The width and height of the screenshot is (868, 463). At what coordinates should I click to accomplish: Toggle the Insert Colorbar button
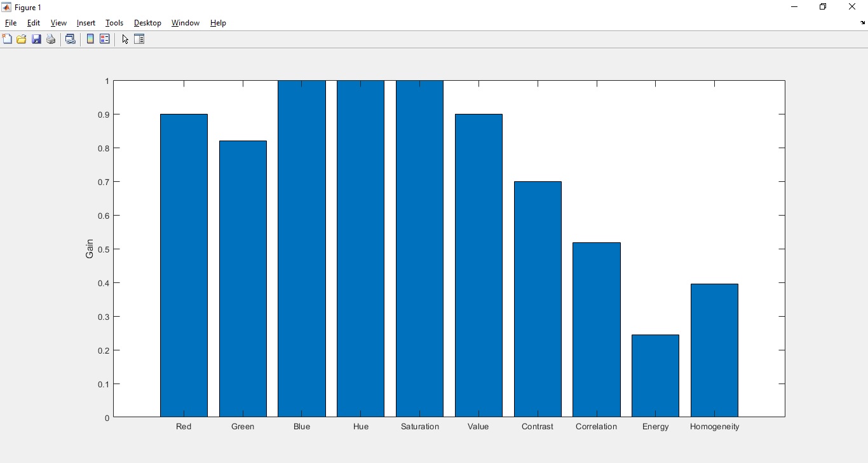(x=90, y=39)
